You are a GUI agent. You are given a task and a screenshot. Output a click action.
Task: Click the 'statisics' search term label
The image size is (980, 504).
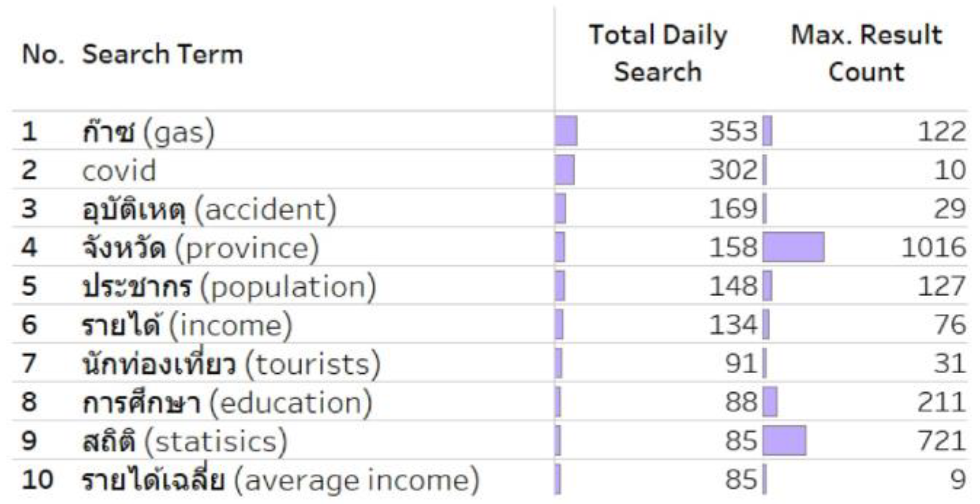tap(184, 441)
